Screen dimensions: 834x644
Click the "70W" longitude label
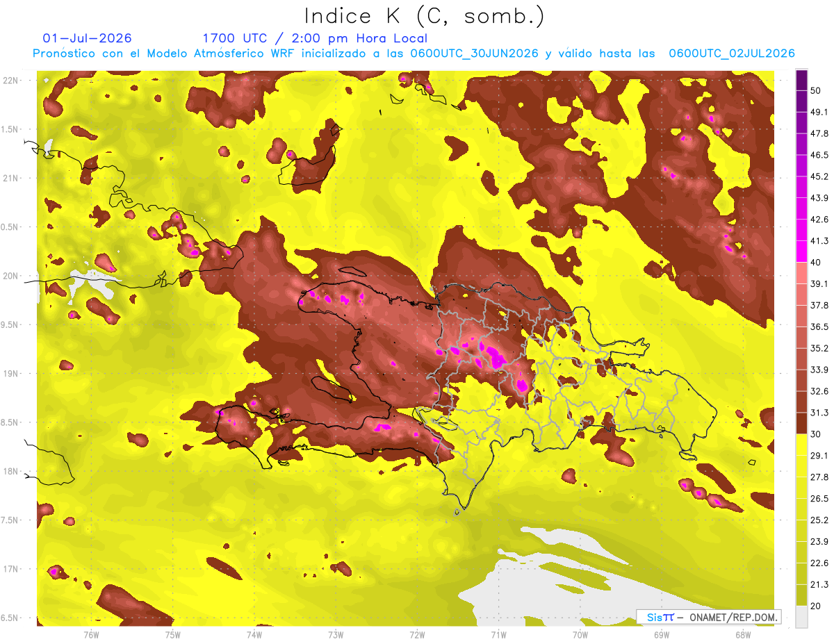(580, 634)
